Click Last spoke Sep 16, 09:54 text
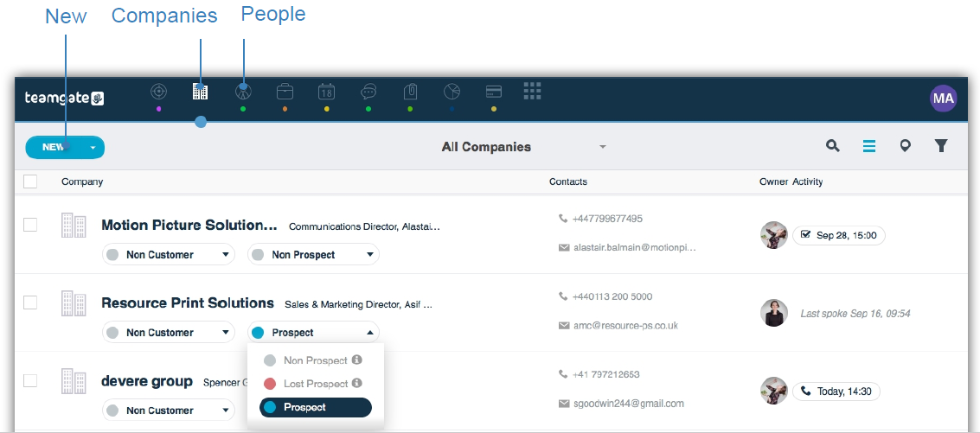The image size is (980, 433). click(855, 314)
